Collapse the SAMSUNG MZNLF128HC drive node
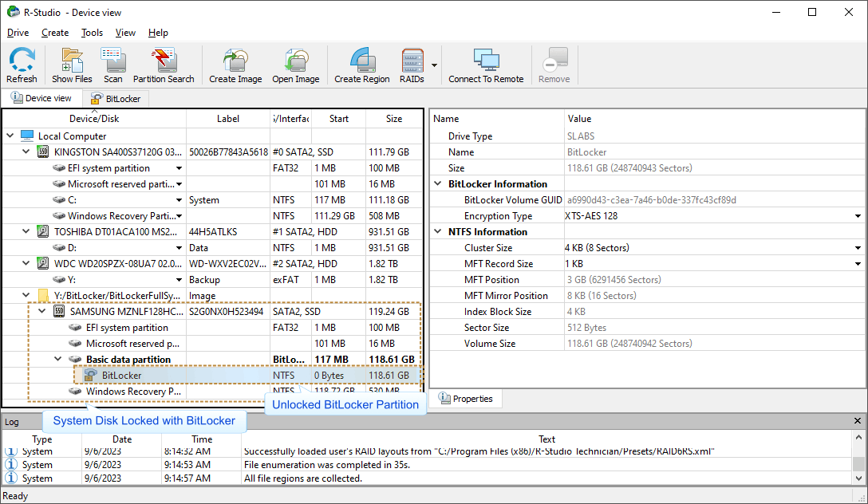 [42, 312]
